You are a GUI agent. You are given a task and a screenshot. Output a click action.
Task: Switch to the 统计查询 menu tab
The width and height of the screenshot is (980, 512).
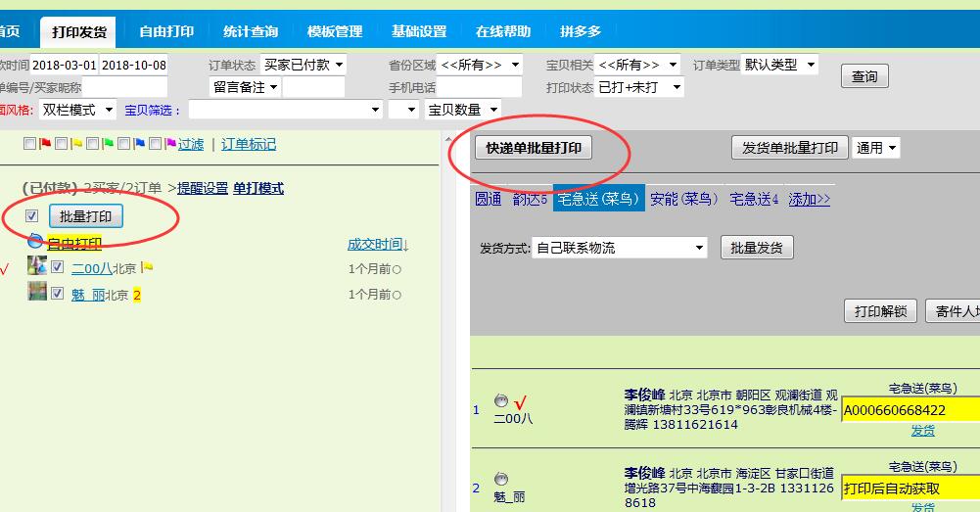point(251,31)
